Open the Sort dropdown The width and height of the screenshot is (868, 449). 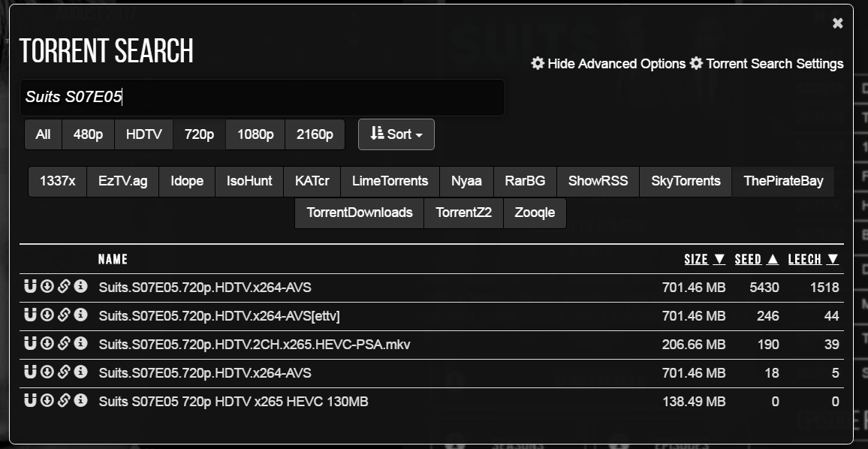click(x=396, y=134)
